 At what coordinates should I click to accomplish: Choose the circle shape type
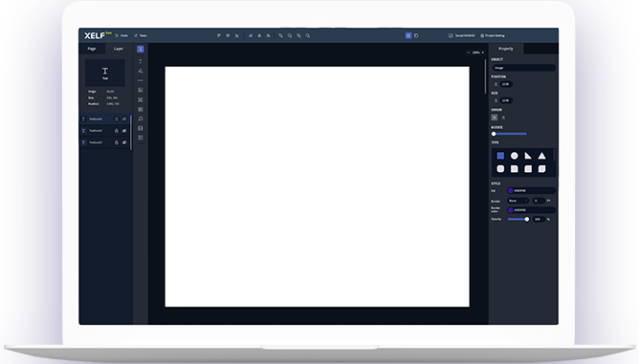point(515,156)
